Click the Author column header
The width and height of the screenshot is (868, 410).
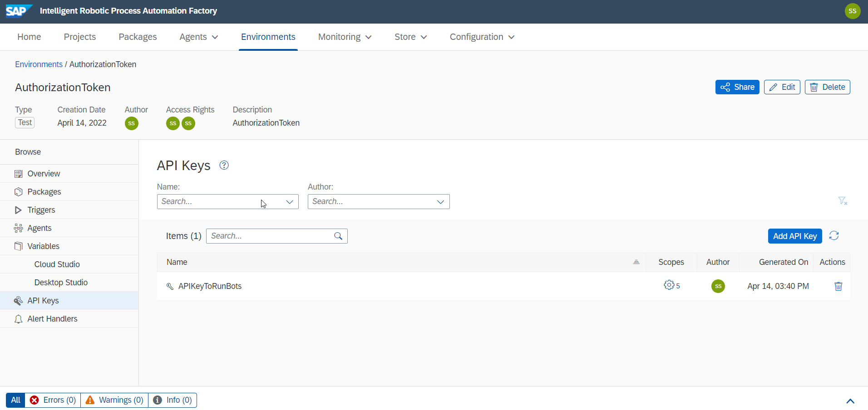(x=718, y=262)
